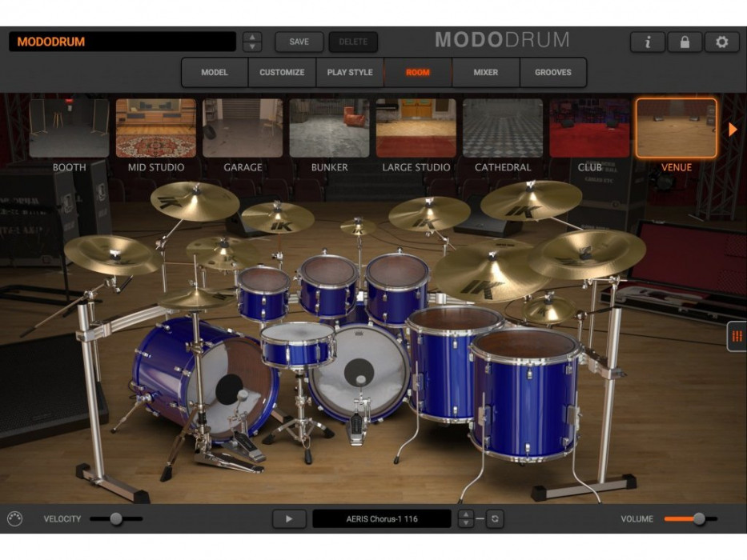This screenshot has height=560, width=747.
Task: Open the info panel
Action: point(647,42)
